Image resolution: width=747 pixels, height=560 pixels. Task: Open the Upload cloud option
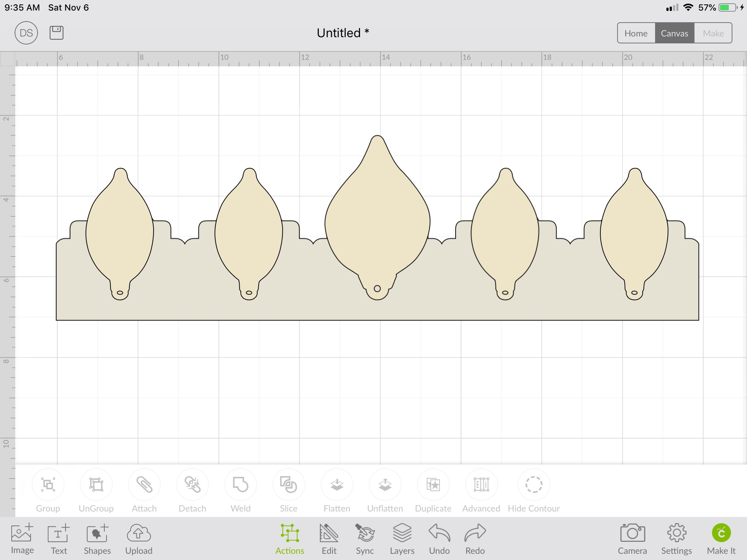(x=139, y=539)
